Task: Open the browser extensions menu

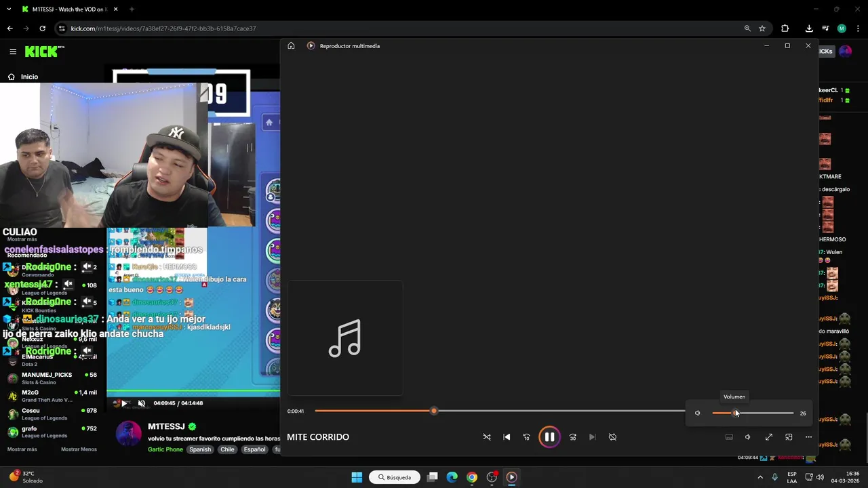Action: click(785, 28)
